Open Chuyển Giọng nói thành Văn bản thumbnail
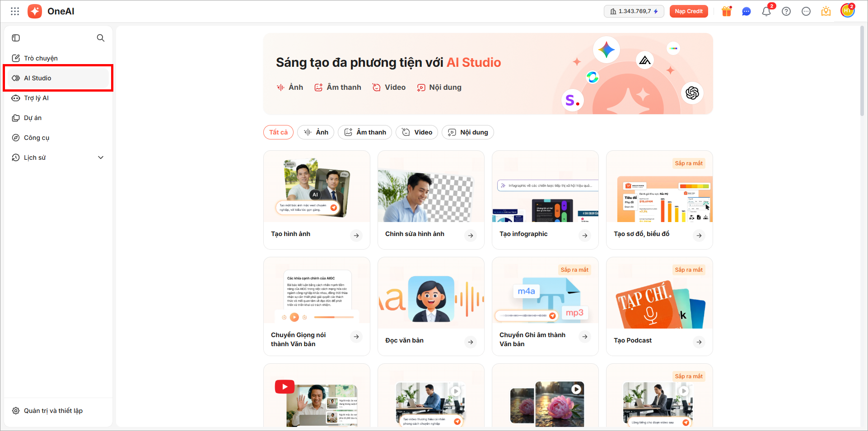The height and width of the screenshot is (431, 868). tap(317, 290)
